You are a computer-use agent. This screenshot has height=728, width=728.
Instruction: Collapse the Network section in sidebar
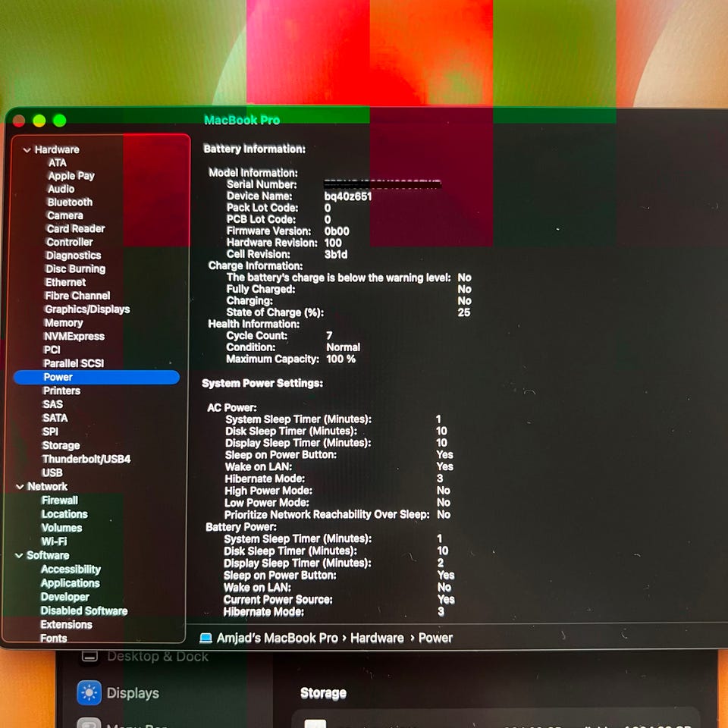pyautogui.click(x=20, y=487)
